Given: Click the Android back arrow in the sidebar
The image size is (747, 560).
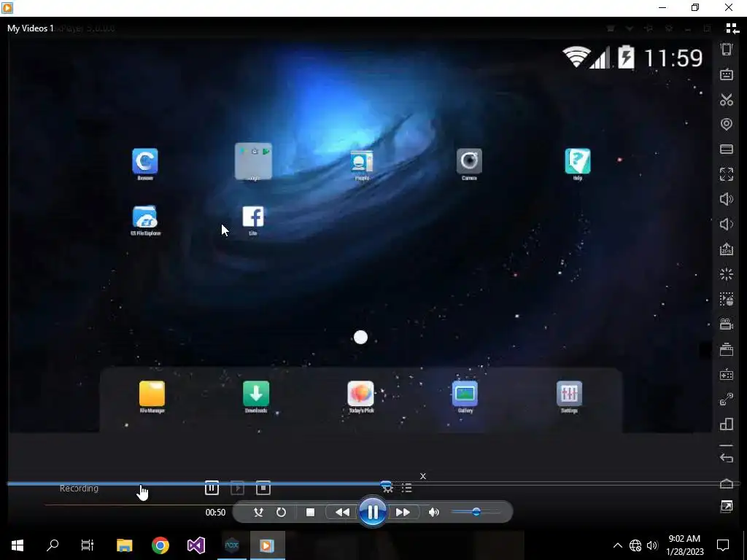Looking at the screenshot, I should 726,457.
